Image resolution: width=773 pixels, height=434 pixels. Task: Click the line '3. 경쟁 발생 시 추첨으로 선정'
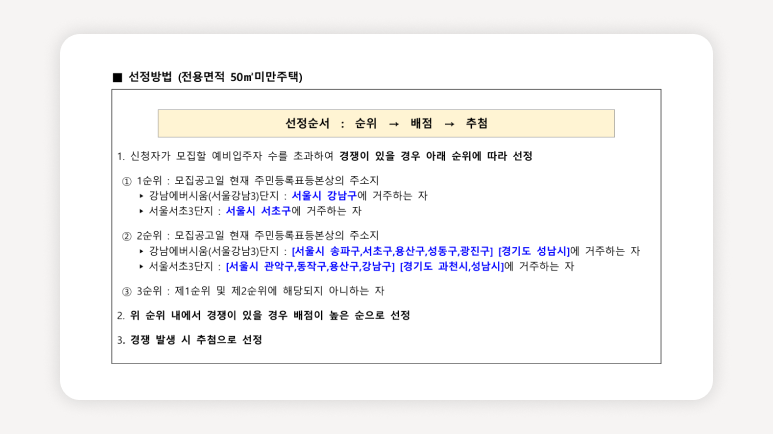point(190,340)
